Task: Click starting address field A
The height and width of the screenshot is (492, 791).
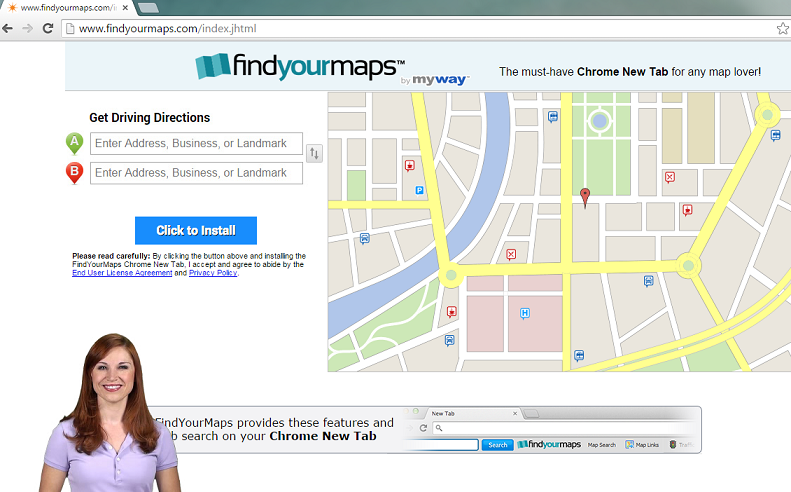Action: pyautogui.click(x=196, y=143)
